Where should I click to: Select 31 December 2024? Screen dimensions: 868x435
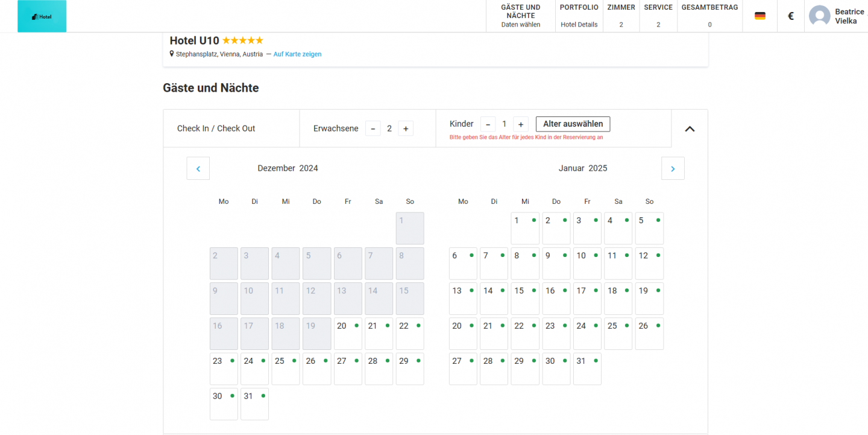coord(254,404)
